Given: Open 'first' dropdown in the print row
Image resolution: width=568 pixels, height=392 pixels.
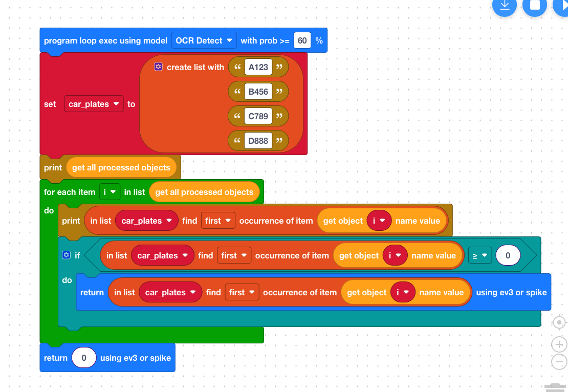Looking at the screenshot, I should click(218, 221).
